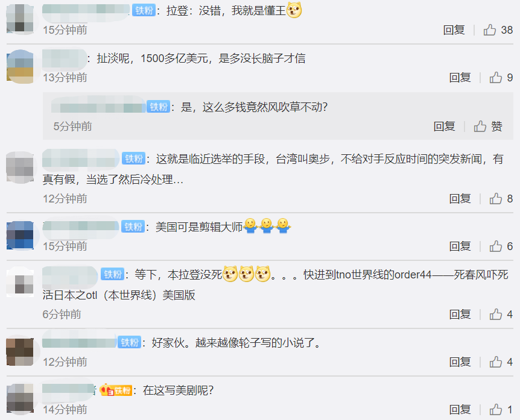Reply to the nested 5分钟前 comment
The width and height of the screenshot is (520, 420).
tap(444, 126)
